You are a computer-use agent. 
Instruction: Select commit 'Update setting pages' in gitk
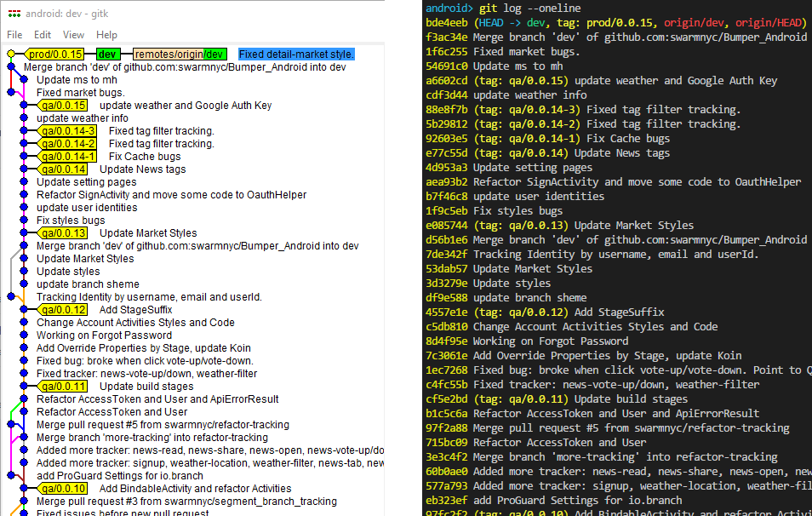(87, 182)
